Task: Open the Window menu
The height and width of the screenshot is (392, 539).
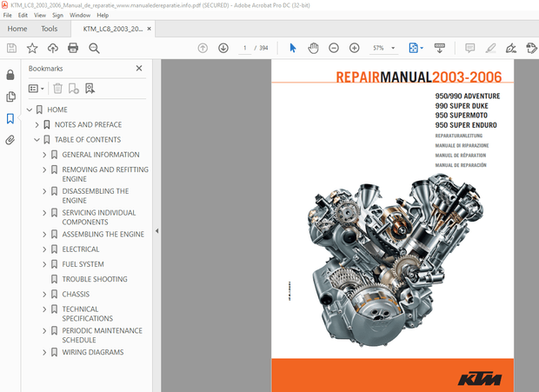Action: tap(80, 15)
